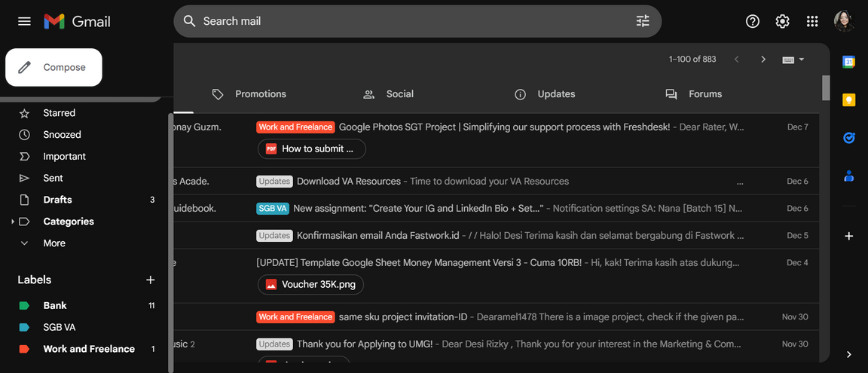Open the Template Google Sheet Money Management email

point(496,276)
